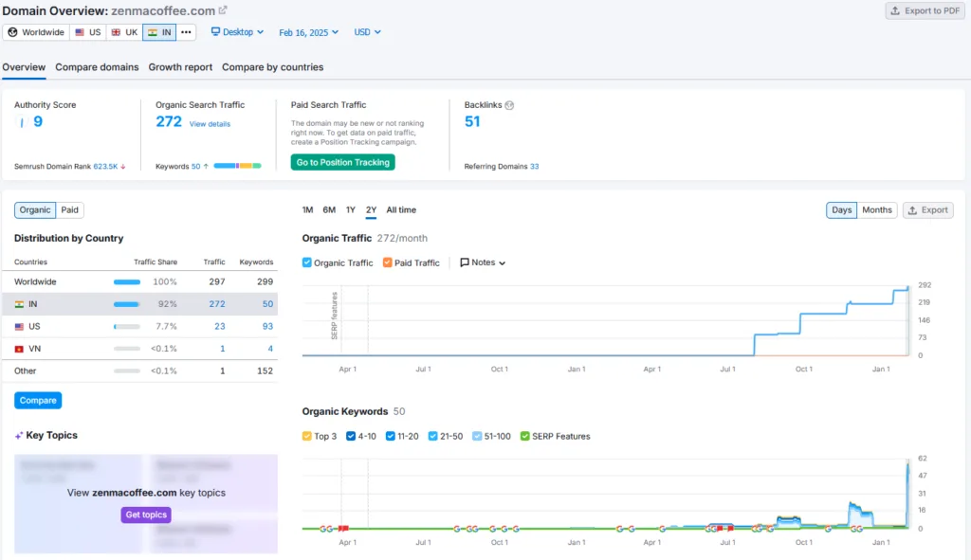Click the chart Export button
The image size is (971, 560).
(x=927, y=210)
